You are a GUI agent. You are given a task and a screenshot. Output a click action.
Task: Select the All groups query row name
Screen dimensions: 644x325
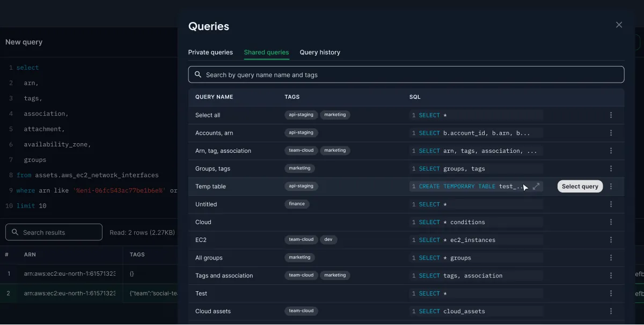coord(209,258)
